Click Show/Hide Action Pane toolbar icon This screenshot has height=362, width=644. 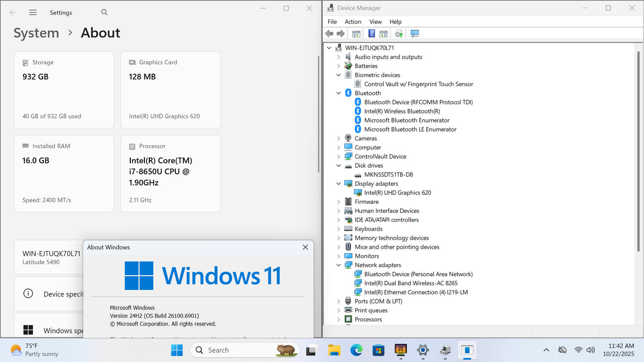click(x=384, y=34)
